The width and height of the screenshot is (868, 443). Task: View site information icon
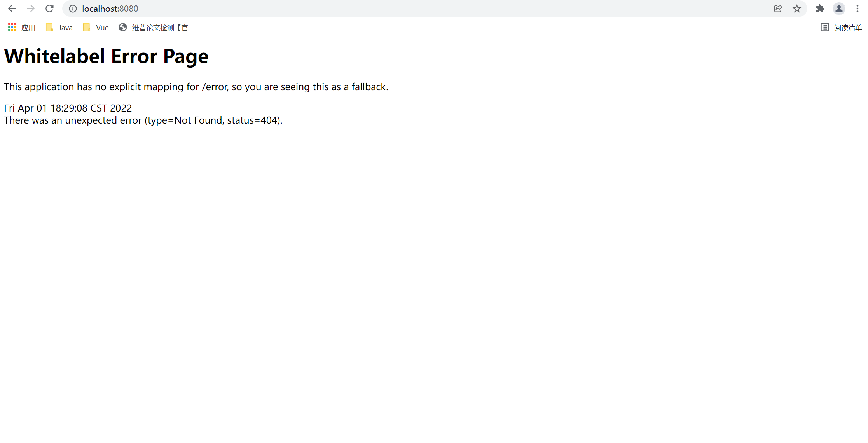(73, 9)
